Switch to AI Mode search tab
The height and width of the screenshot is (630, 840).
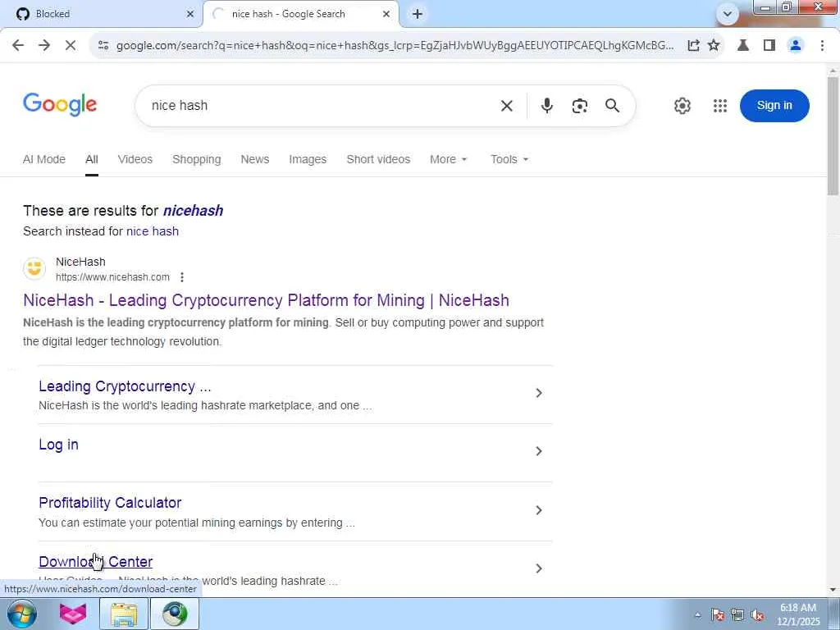click(x=44, y=159)
